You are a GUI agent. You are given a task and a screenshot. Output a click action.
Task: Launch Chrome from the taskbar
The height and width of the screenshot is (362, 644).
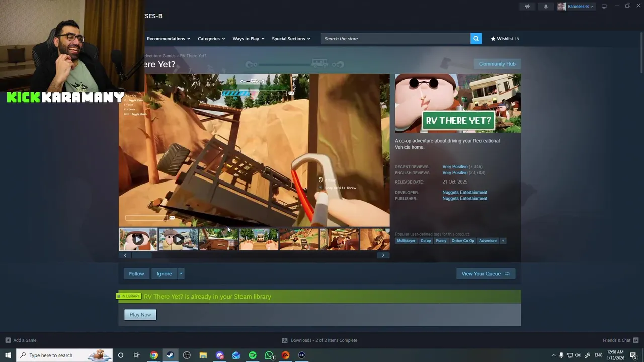(154, 355)
